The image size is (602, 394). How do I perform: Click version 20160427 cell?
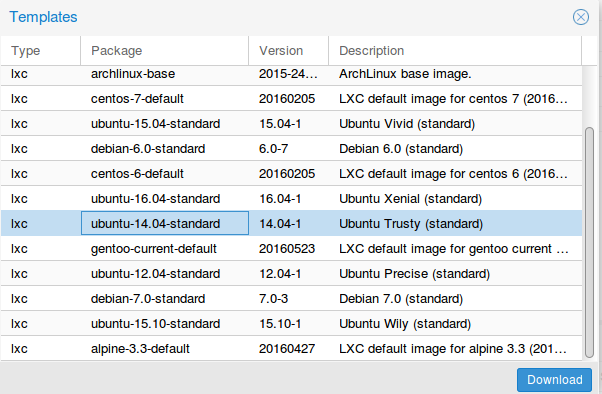click(287, 348)
